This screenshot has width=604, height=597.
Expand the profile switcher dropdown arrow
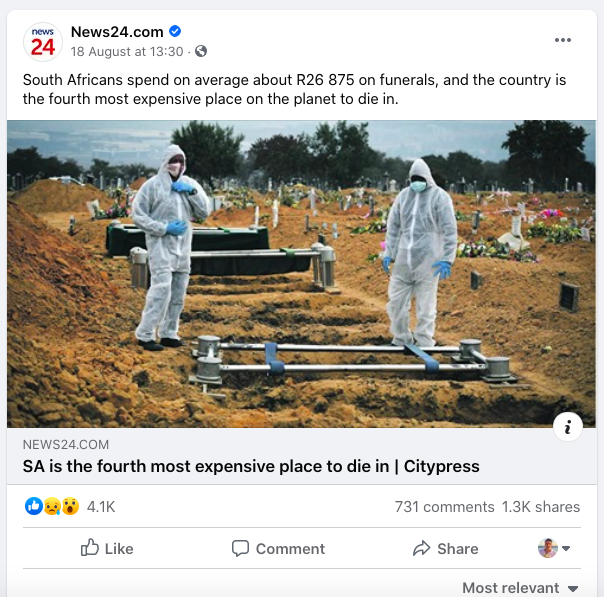click(x=566, y=548)
